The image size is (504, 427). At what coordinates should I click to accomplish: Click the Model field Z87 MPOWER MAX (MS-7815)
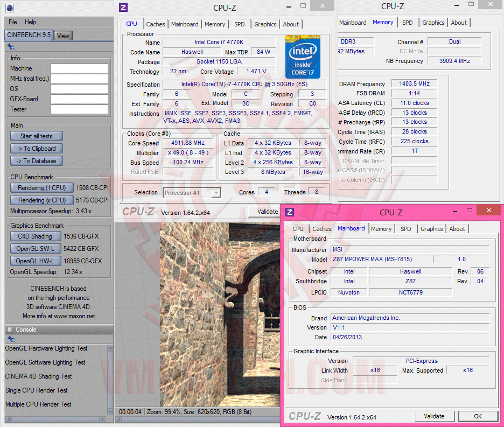tap(381, 259)
